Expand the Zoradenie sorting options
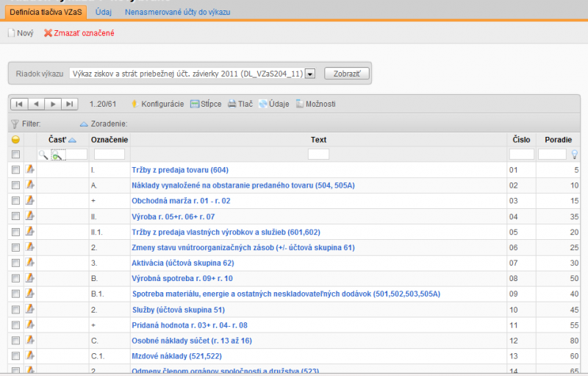Screen dimensions: 588x376 click(x=104, y=124)
